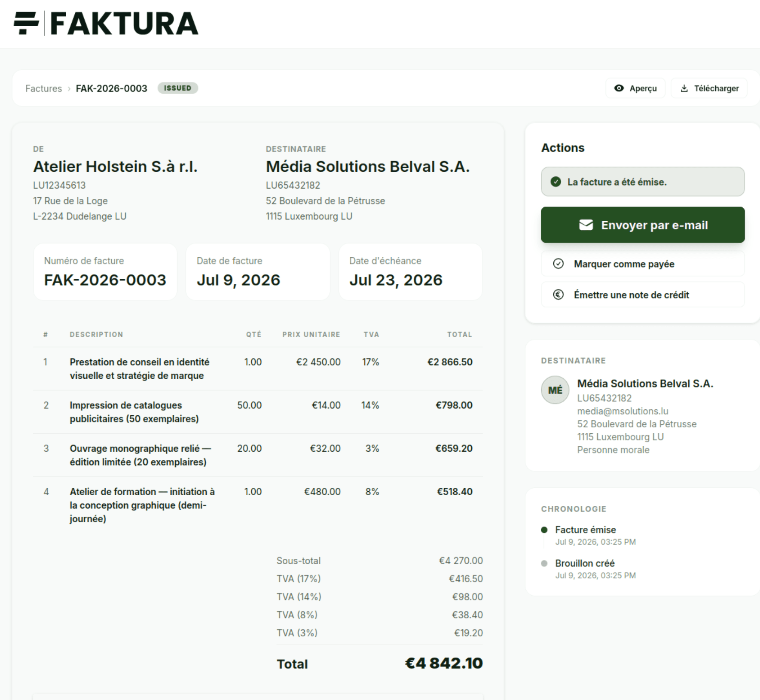760x700 pixels.
Task: Click the TVA (17%) summary row label
Action: [299, 579]
